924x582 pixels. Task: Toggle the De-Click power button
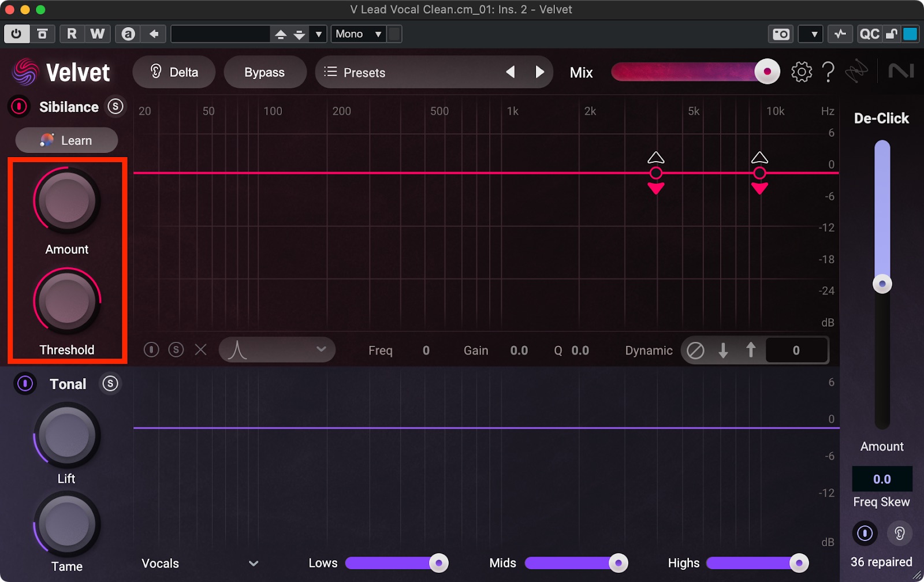coord(865,533)
